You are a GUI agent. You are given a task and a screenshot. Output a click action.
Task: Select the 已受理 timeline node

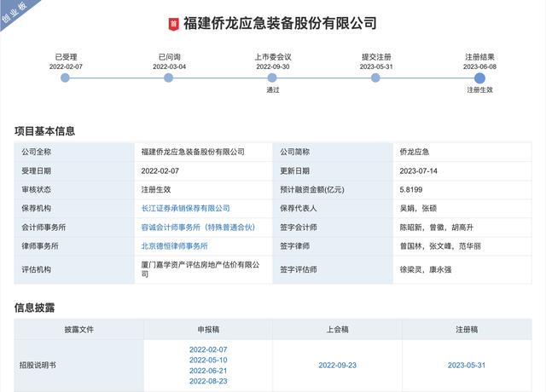coord(65,78)
